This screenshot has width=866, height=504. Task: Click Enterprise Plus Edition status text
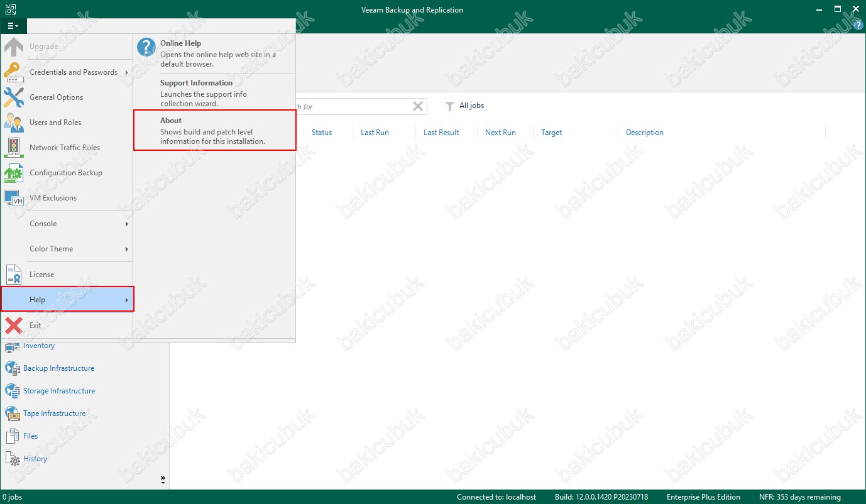point(704,497)
